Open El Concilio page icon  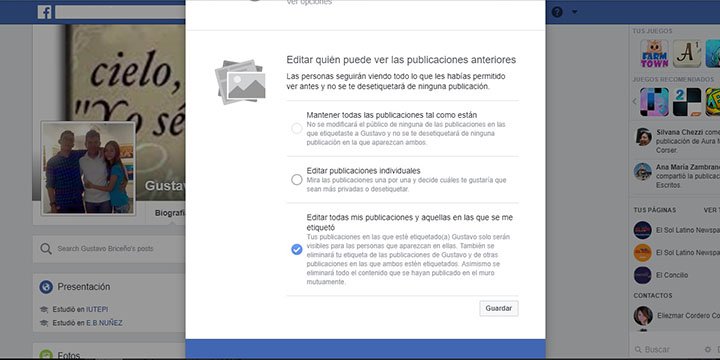[642, 275]
